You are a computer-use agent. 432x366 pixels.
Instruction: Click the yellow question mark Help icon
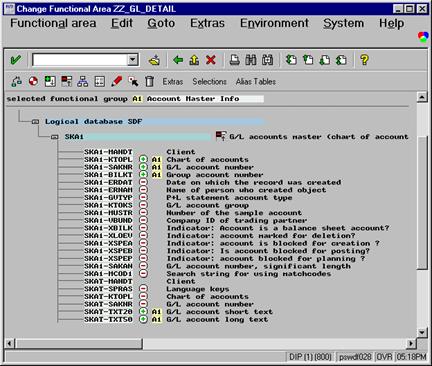(364, 60)
